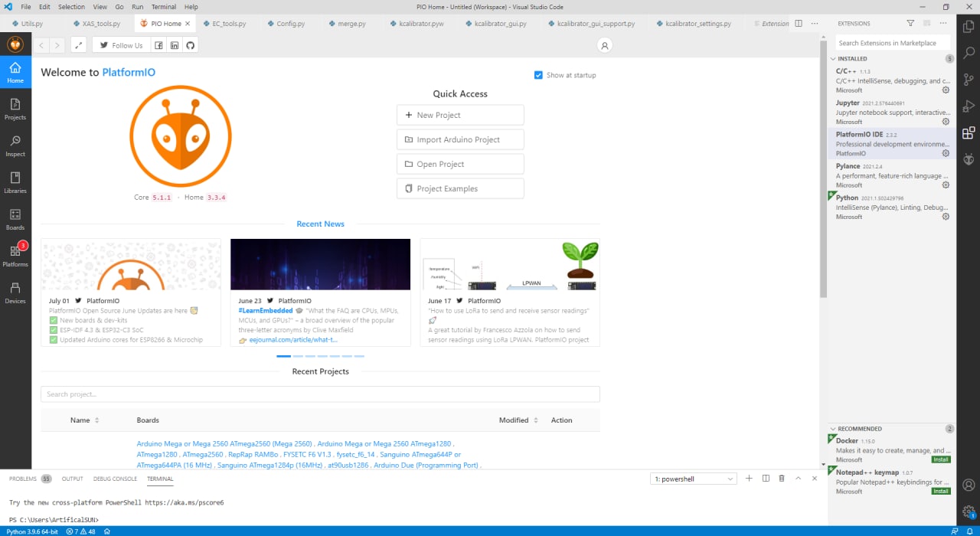Open the manage gear for C/C++ extension
Screen dimensions: 980x536
[946, 90]
